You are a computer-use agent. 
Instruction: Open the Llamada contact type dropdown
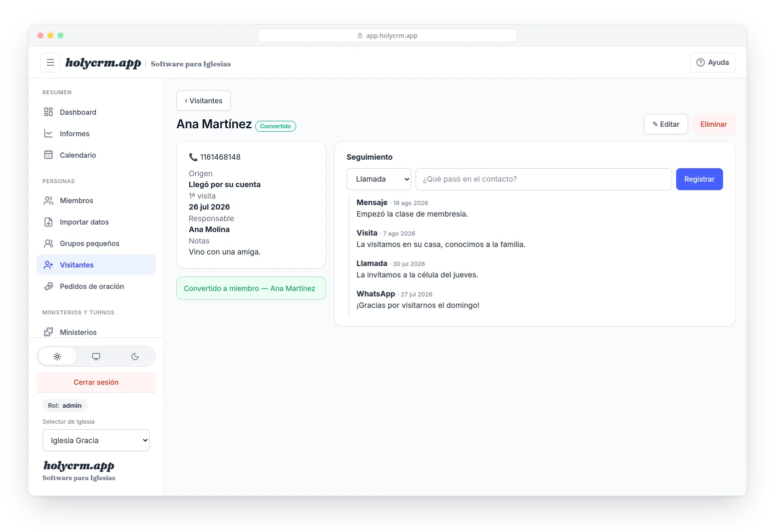[379, 179]
